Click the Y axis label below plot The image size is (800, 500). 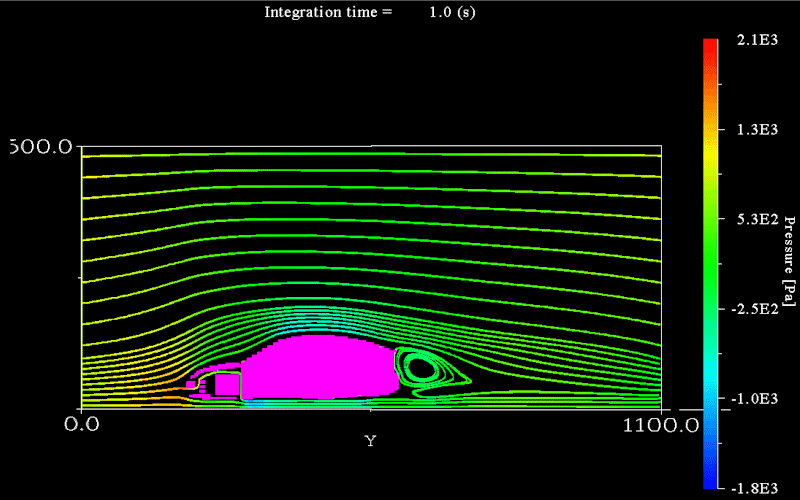370,440
